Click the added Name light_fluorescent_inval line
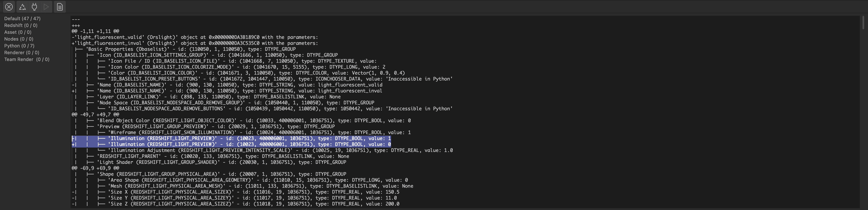This screenshot has width=868, height=210. [227, 91]
